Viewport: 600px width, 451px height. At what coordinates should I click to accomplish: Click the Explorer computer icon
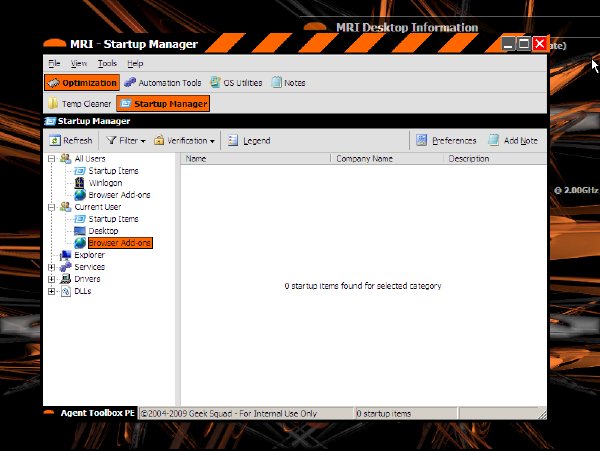coord(65,255)
